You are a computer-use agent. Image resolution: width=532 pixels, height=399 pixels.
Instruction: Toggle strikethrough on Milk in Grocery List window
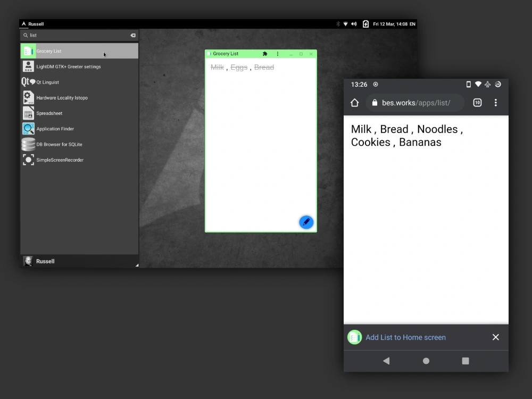pos(217,67)
